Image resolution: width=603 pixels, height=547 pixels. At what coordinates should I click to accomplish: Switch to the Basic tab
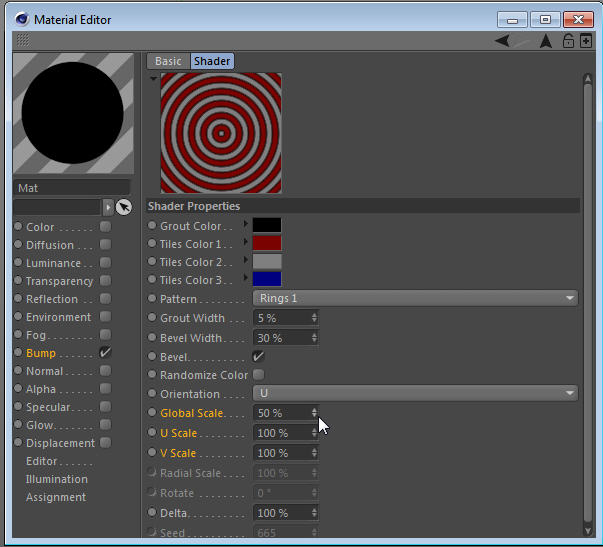tap(168, 61)
